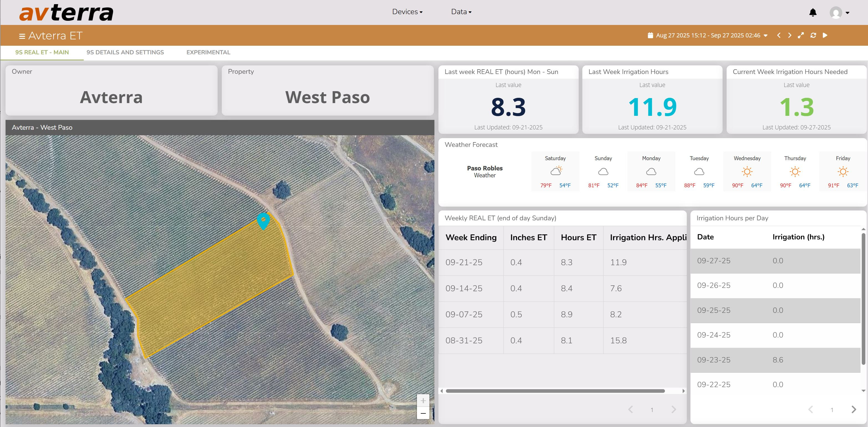Open the hamburger menu beside Avterra ET

pyautogui.click(x=22, y=36)
